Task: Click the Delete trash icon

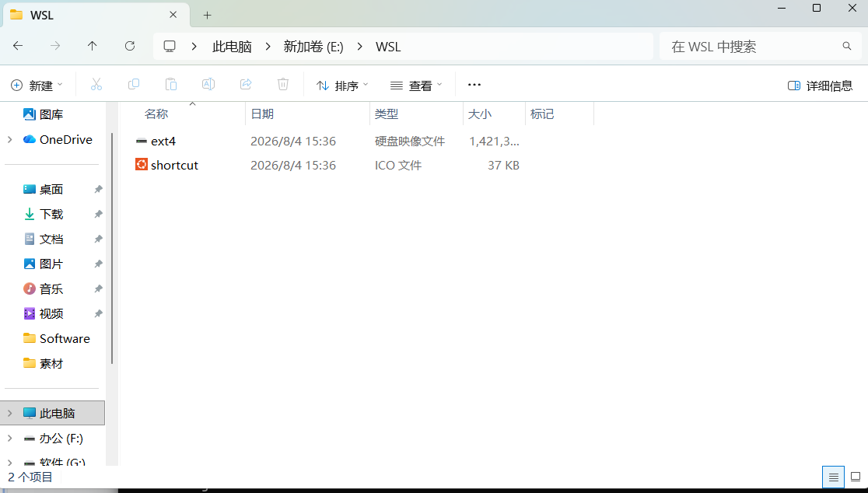Action: point(283,85)
